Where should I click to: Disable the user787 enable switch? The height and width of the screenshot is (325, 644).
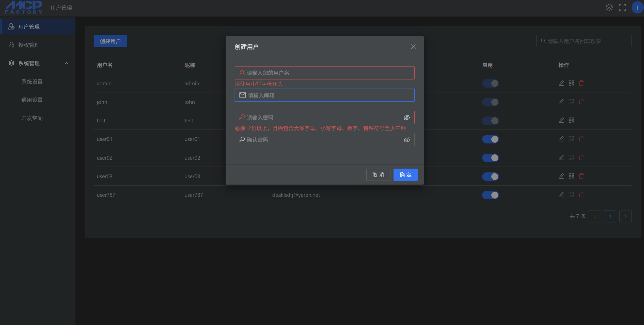pyautogui.click(x=490, y=195)
